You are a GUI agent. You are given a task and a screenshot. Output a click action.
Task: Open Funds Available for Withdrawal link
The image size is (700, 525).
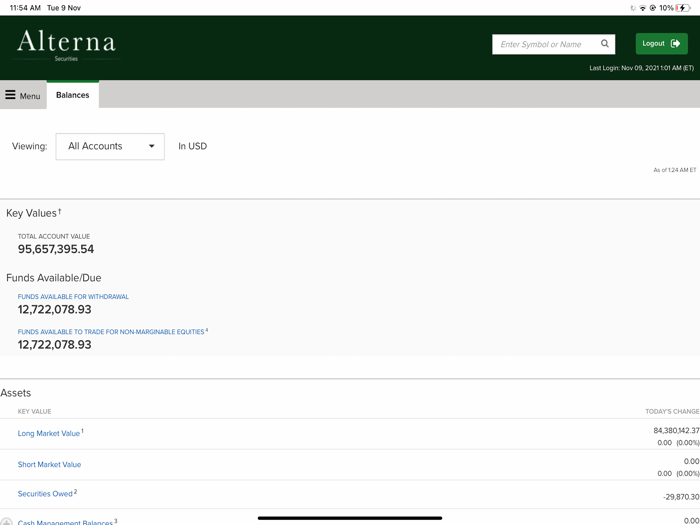pos(73,296)
